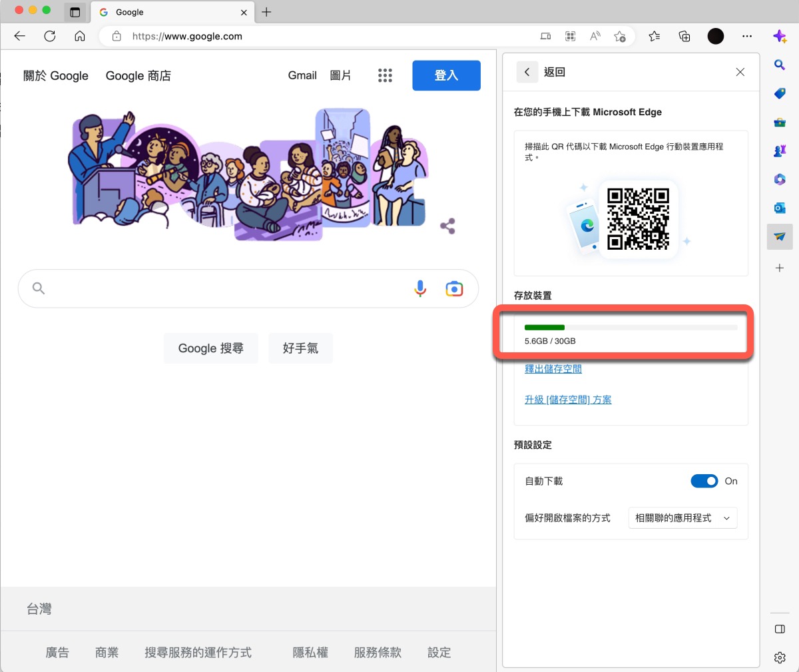Open the browser Settings and more menu
Viewport: 799px width, 672px height.
point(747,36)
